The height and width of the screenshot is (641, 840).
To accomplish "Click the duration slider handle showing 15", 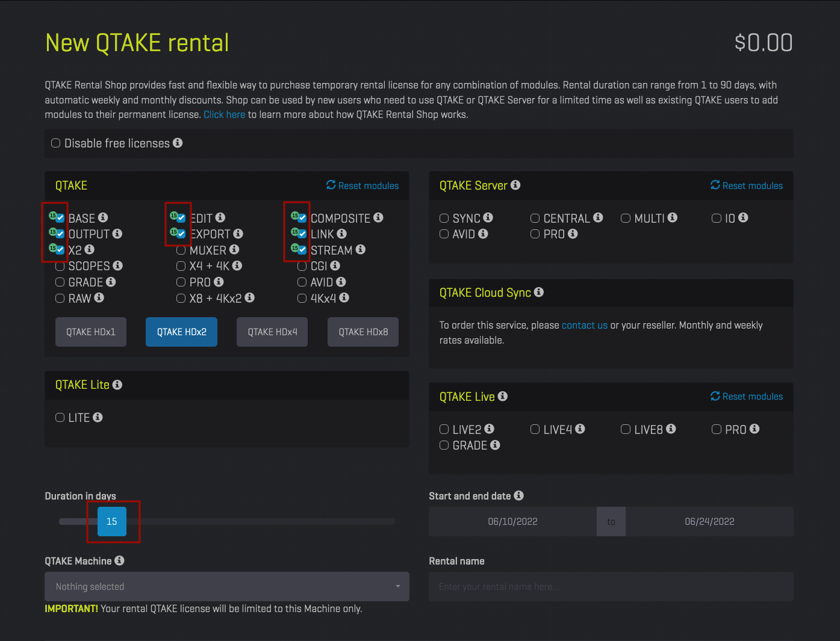I will pos(112,521).
